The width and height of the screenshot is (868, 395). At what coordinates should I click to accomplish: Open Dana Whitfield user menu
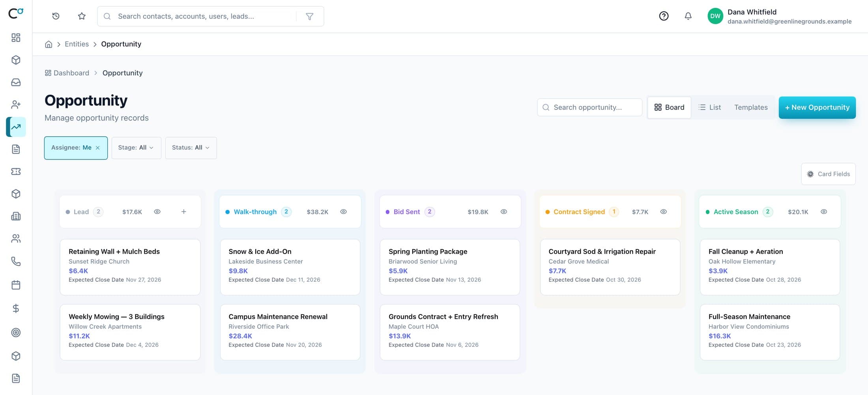[779, 16]
